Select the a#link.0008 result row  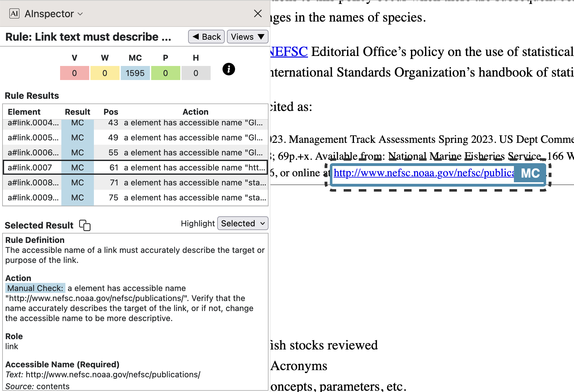(x=135, y=183)
